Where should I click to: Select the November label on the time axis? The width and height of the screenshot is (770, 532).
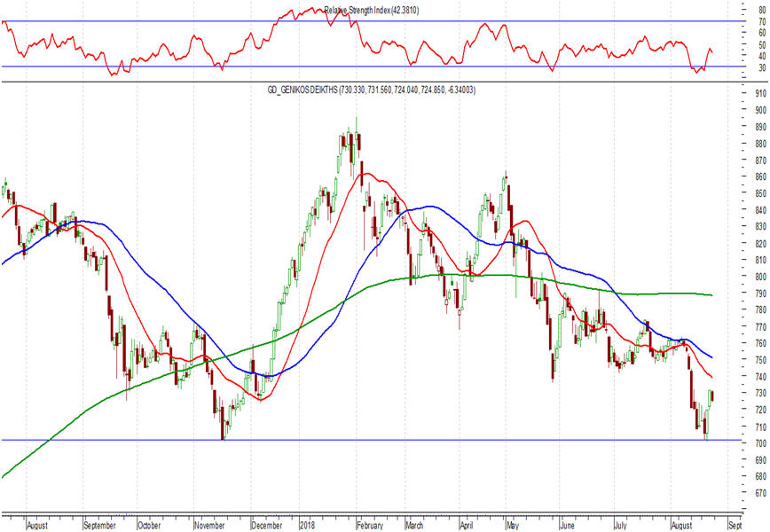point(208,525)
